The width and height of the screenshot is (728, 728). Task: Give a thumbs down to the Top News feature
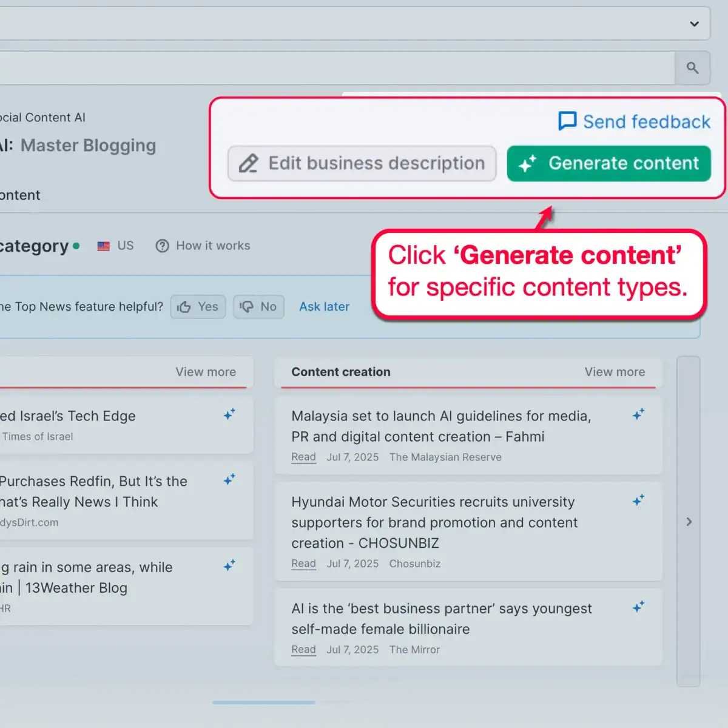[x=258, y=306]
